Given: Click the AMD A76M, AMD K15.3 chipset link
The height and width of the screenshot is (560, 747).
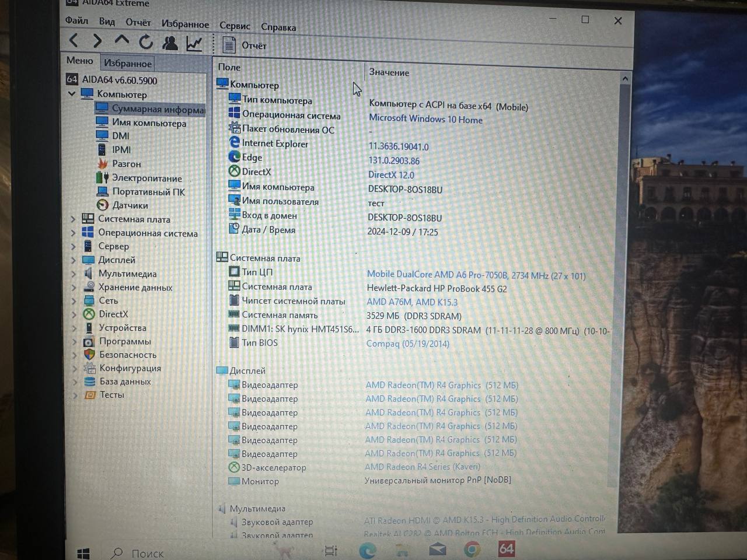Looking at the screenshot, I should coord(412,302).
